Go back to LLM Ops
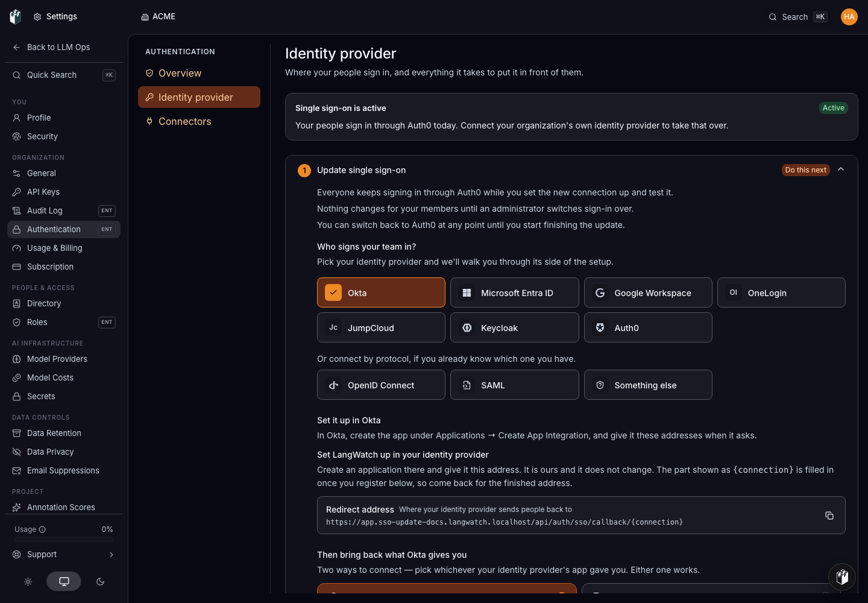Viewport: 868px width, 603px height. [x=64, y=47]
